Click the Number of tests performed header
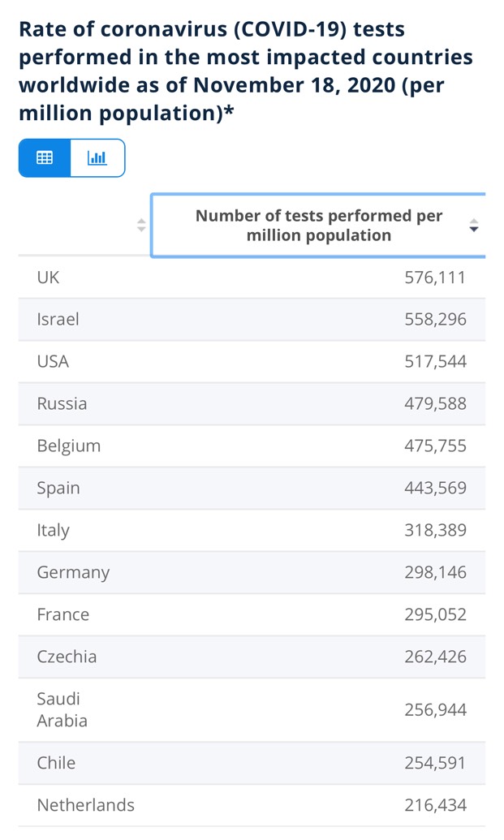504x840 pixels. (x=319, y=226)
